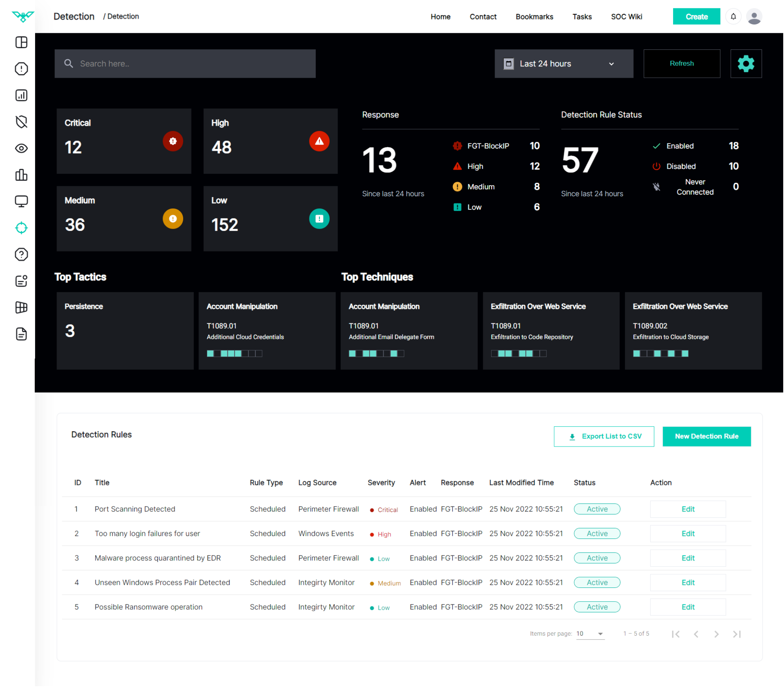
Task: Click the Search here input field
Action: click(186, 64)
